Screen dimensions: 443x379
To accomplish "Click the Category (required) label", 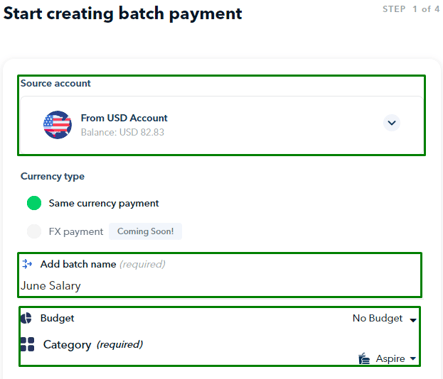I will point(93,344).
